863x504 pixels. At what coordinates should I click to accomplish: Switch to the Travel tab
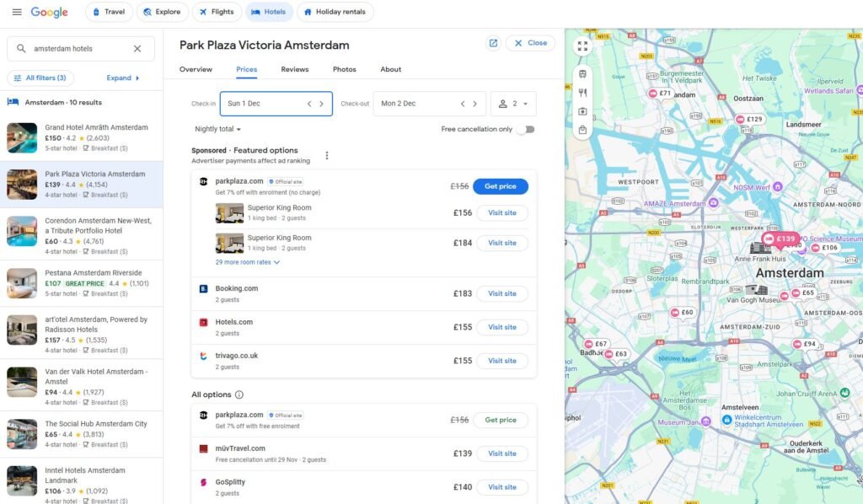point(109,12)
